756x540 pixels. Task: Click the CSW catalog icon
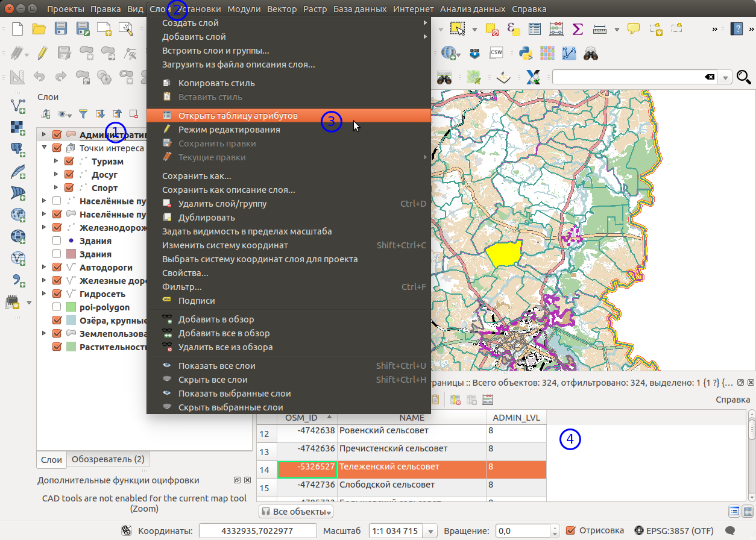496,53
